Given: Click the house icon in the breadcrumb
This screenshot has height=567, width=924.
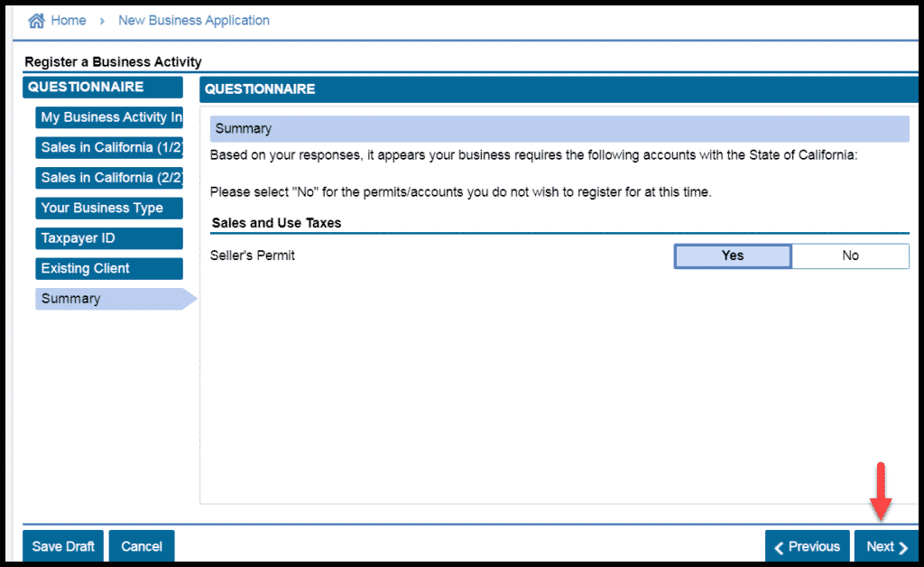Looking at the screenshot, I should pyautogui.click(x=37, y=21).
